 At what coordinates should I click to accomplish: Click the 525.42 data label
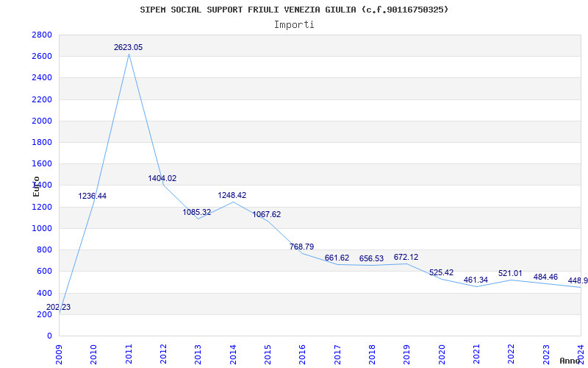point(442,272)
